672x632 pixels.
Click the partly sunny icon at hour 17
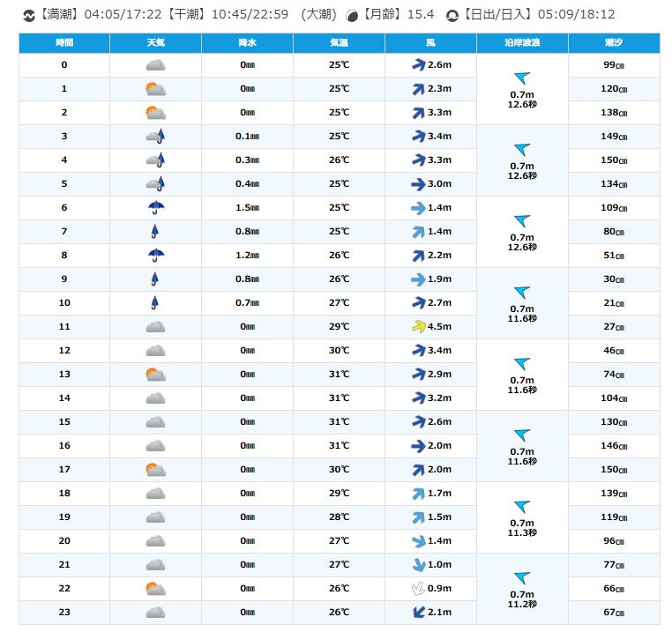pyautogui.click(x=155, y=470)
